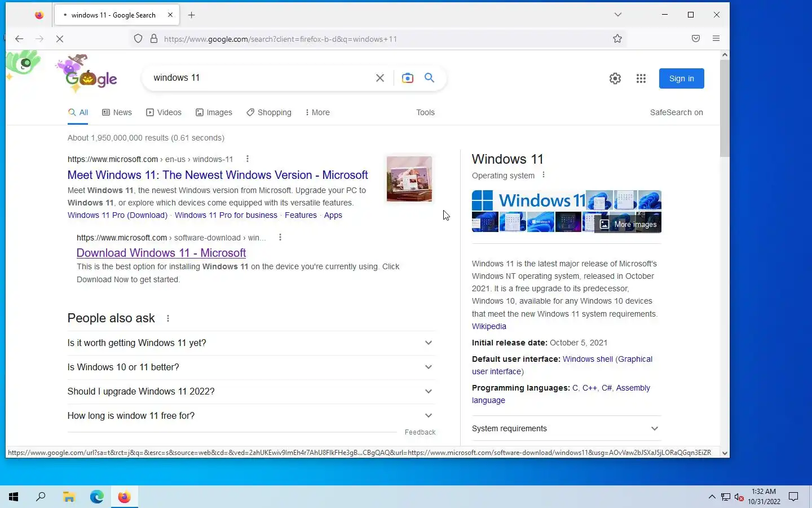Click the Sign in button

682,78
